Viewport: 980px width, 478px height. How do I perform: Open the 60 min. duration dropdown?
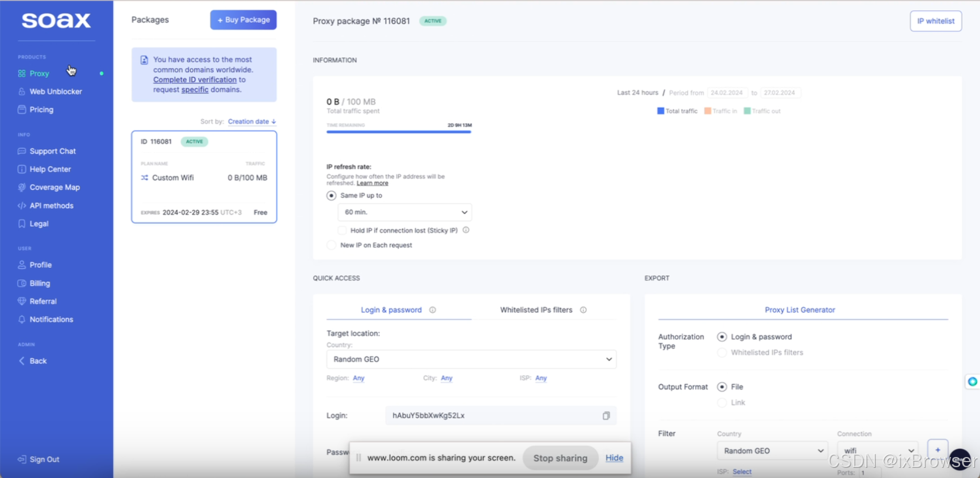405,212
